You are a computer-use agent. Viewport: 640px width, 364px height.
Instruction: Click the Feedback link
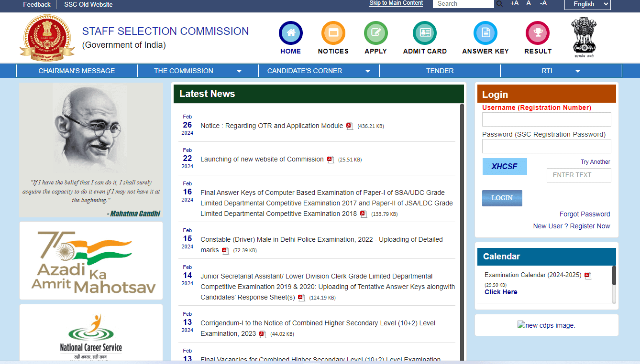(37, 4)
